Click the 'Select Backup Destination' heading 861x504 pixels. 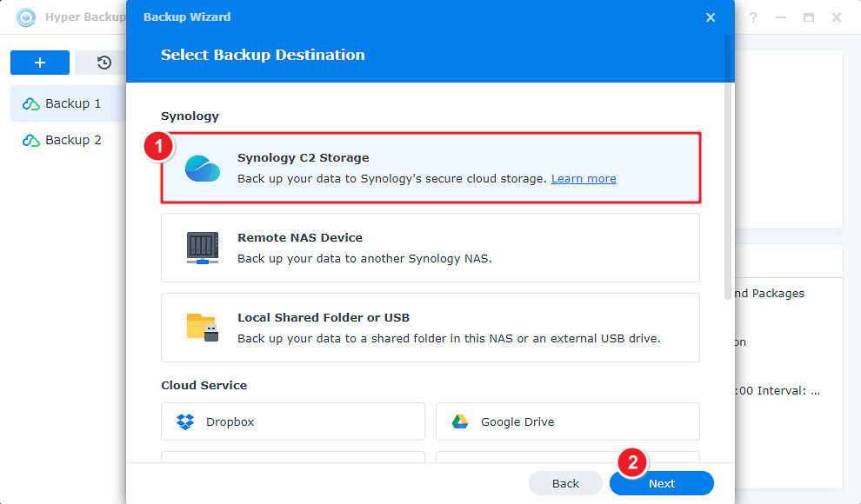pos(263,55)
